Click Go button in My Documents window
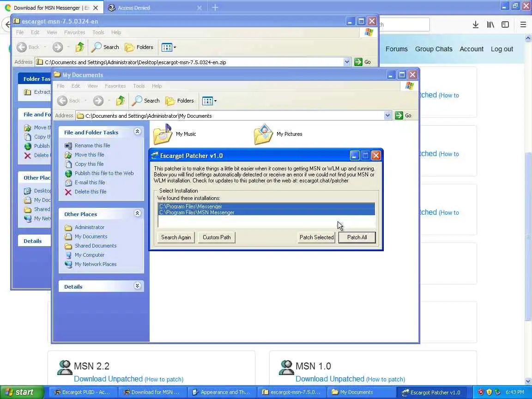532x399 pixels. pos(404,116)
